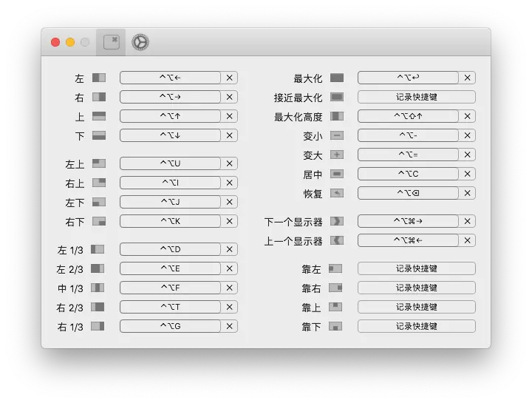532x403 pixels.
Task: Open the gear settings tab in toolbar
Action: (x=140, y=43)
